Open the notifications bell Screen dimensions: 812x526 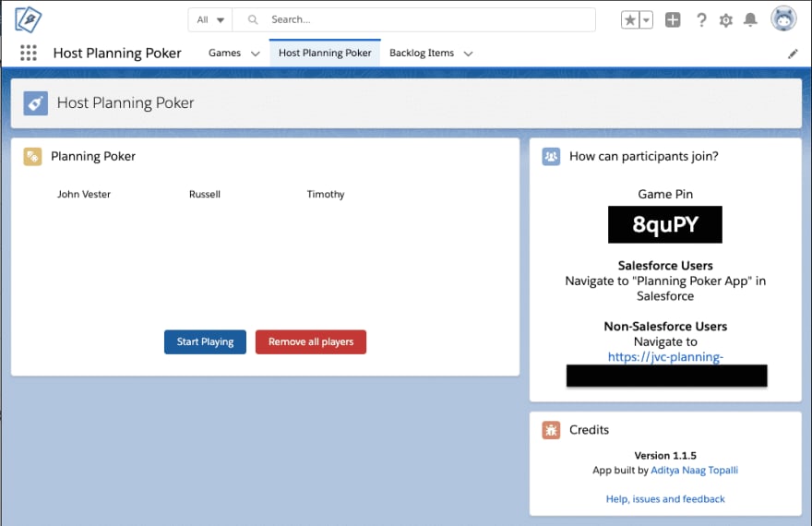tap(750, 20)
